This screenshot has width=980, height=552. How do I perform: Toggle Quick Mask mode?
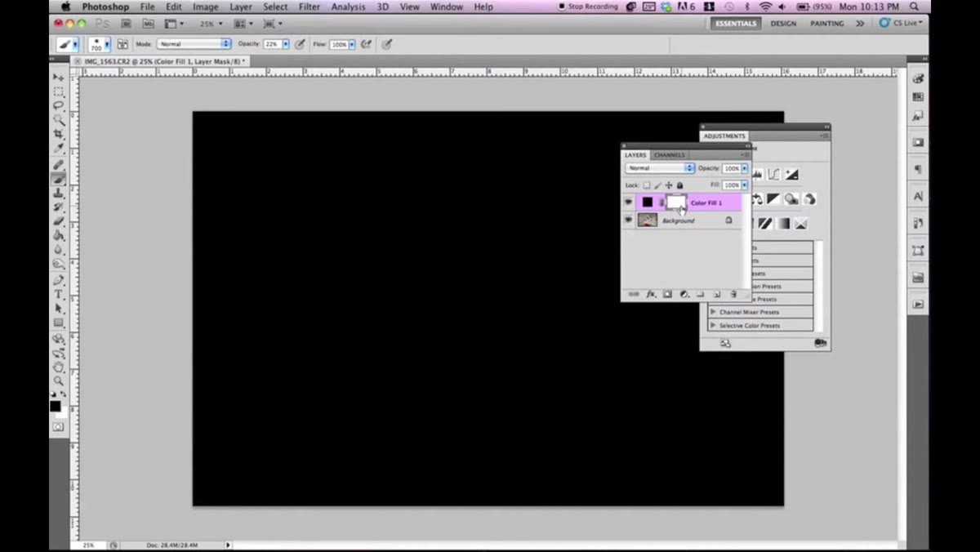pyautogui.click(x=59, y=426)
